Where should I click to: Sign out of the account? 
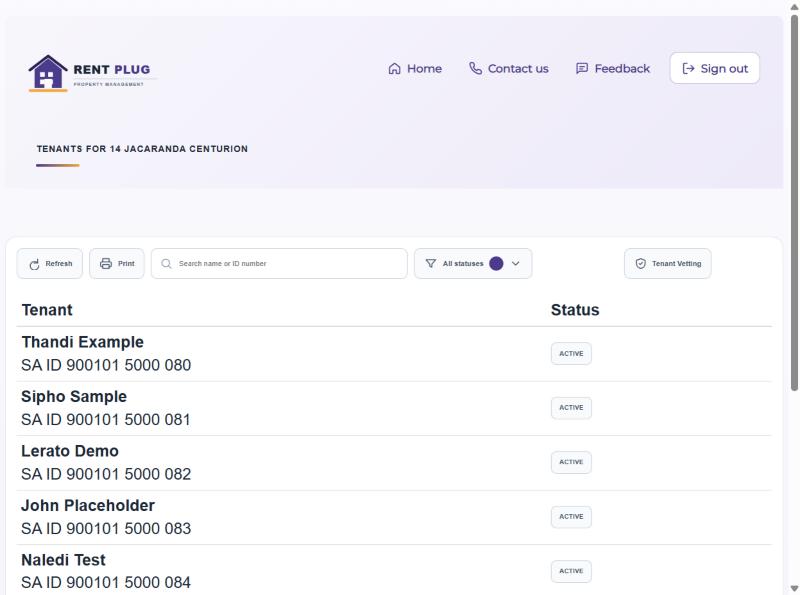coord(715,68)
